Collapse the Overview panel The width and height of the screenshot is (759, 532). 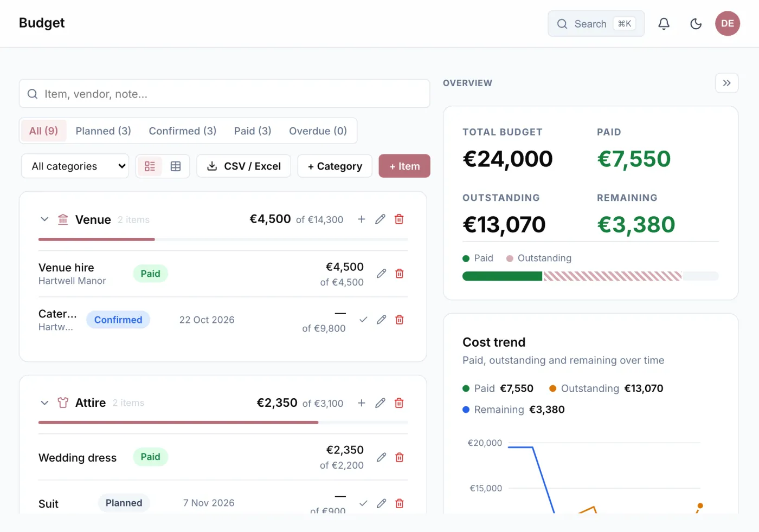726,83
